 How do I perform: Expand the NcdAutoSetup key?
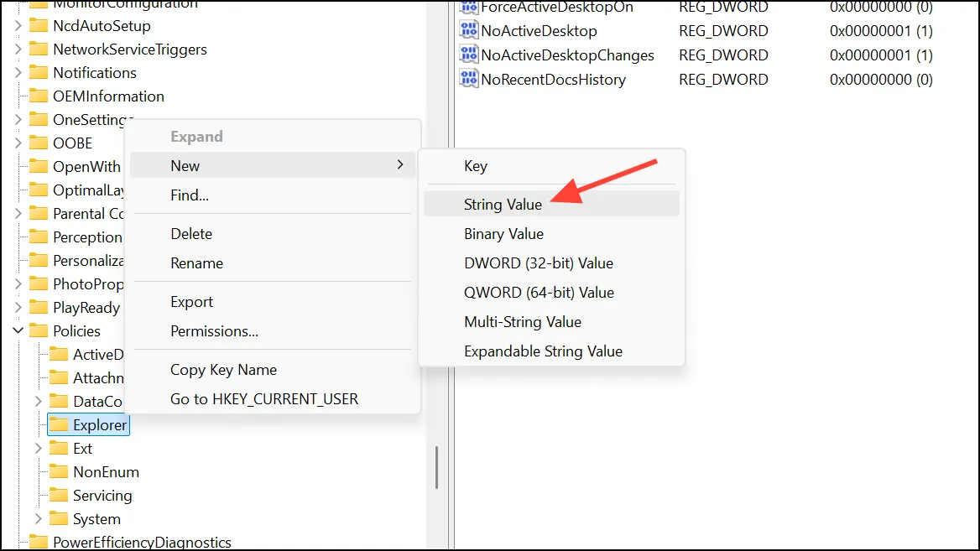(18, 26)
